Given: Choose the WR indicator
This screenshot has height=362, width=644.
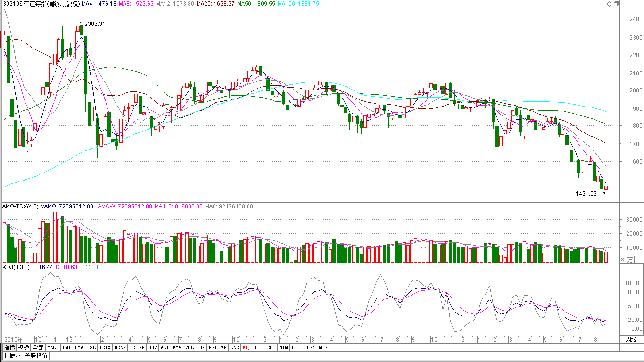Looking at the screenshot, I should coord(223,347).
